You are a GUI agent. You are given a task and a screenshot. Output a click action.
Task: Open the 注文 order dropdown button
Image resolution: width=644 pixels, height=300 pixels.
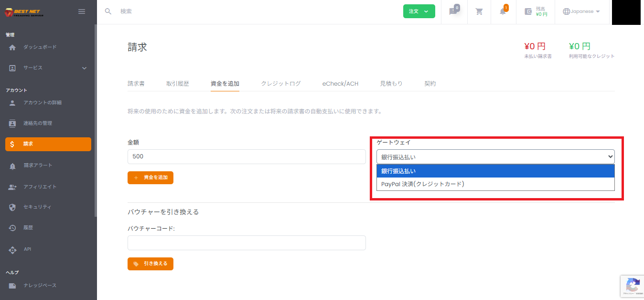[419, 11]
